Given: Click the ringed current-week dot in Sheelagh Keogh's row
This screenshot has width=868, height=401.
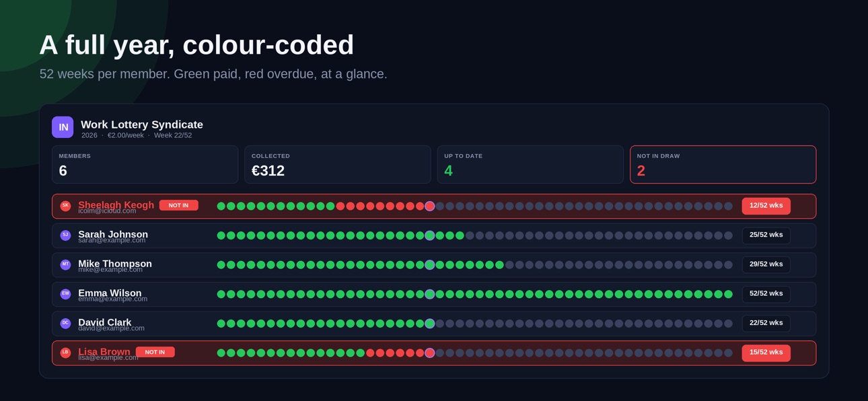Looking at the screenshot, I should (x=430, y=206).
